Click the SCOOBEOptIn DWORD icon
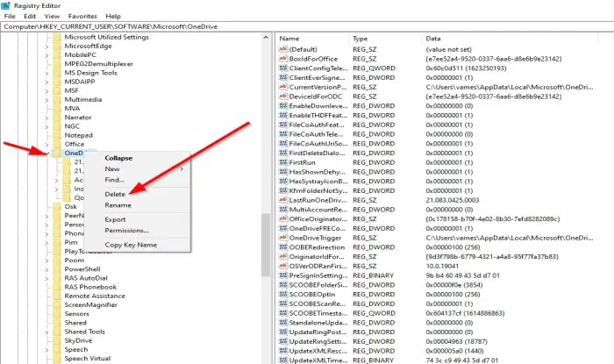Image resolution: width=614 pixels, height=364 pixels. [x=283, y=295]
